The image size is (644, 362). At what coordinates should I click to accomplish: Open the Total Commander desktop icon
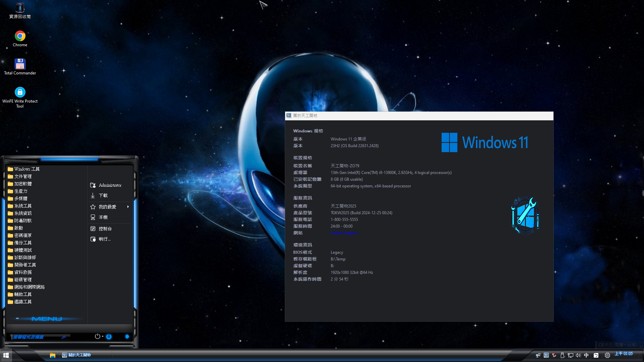(20, 64)
